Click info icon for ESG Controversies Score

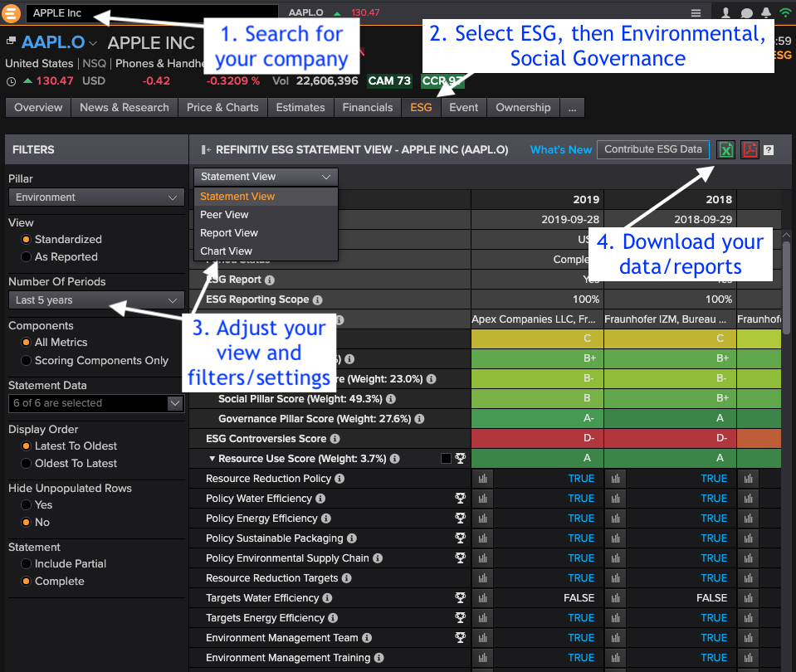point(335,439)
